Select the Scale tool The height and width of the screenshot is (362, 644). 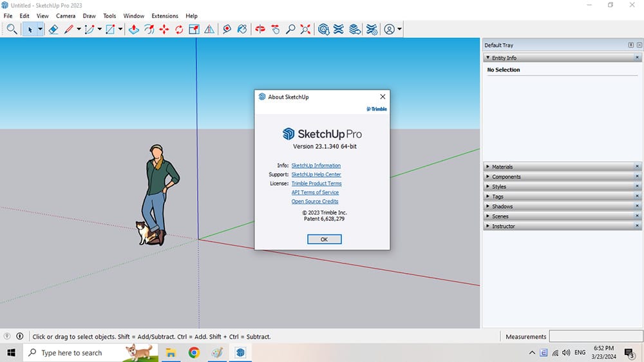click(x=194, y=29)
